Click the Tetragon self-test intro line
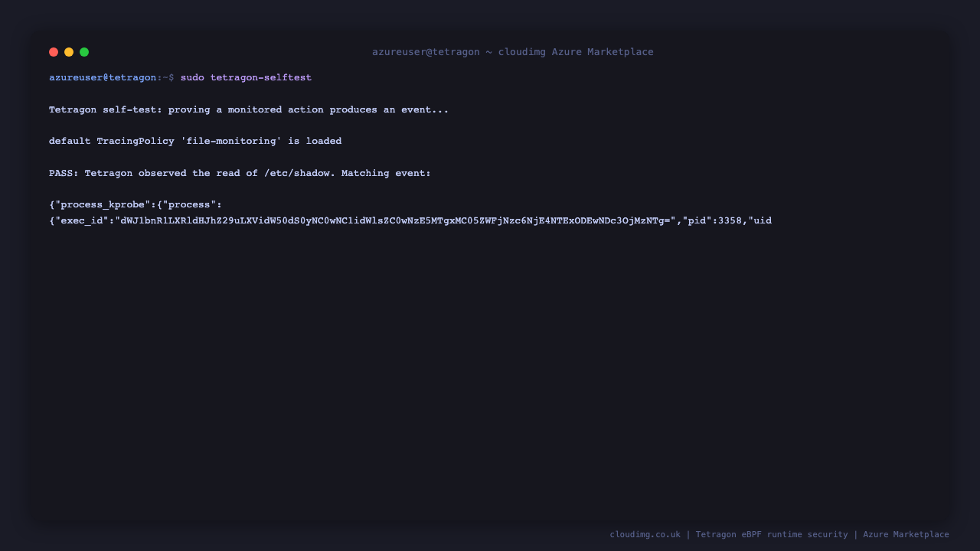 point(249,110)
